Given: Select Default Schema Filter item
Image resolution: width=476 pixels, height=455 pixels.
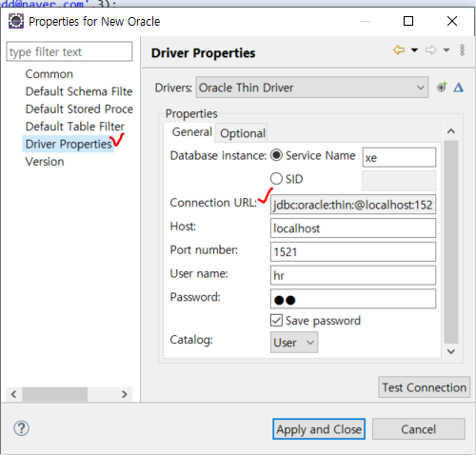Looking at the screenshot, I should click(79, 91).
